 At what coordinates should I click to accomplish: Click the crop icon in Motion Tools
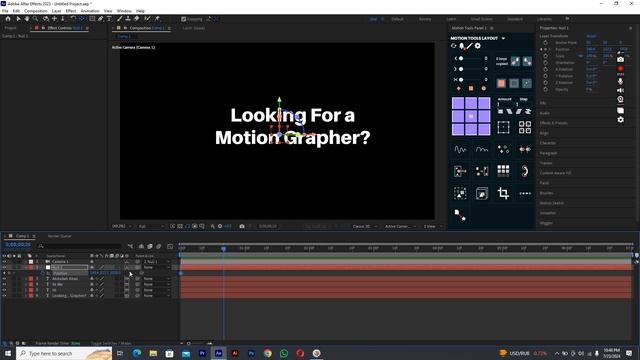pos(503,193)
